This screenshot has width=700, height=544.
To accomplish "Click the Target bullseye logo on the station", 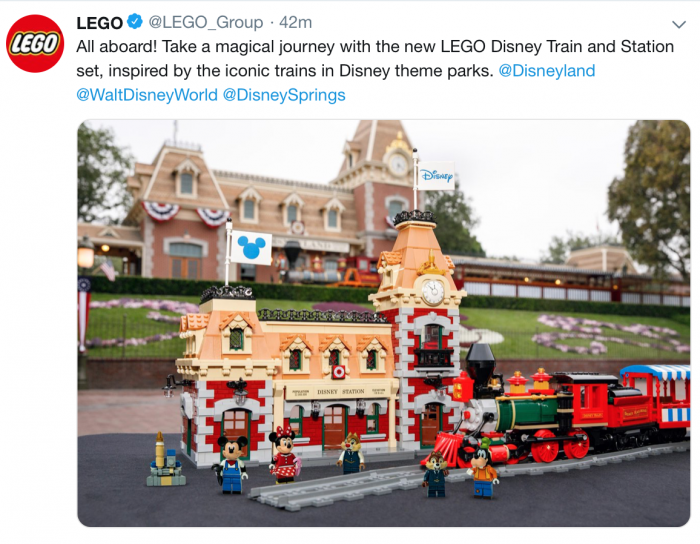I will coord(339,371).
